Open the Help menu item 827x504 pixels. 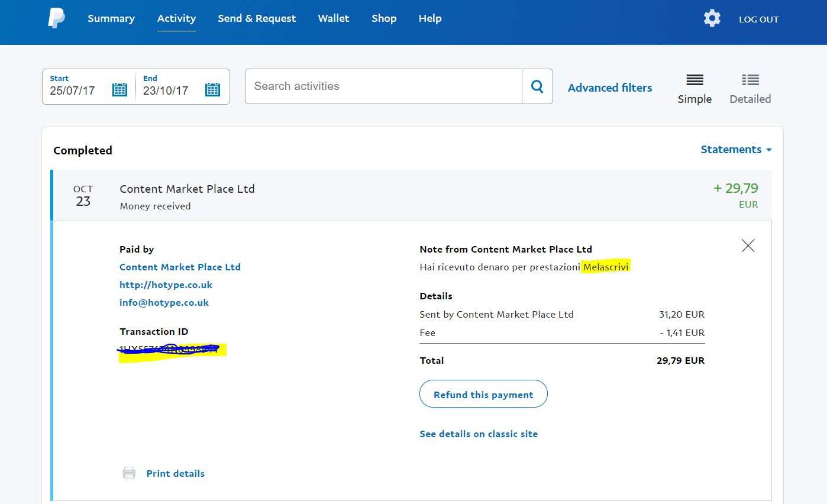coord(430,18)
